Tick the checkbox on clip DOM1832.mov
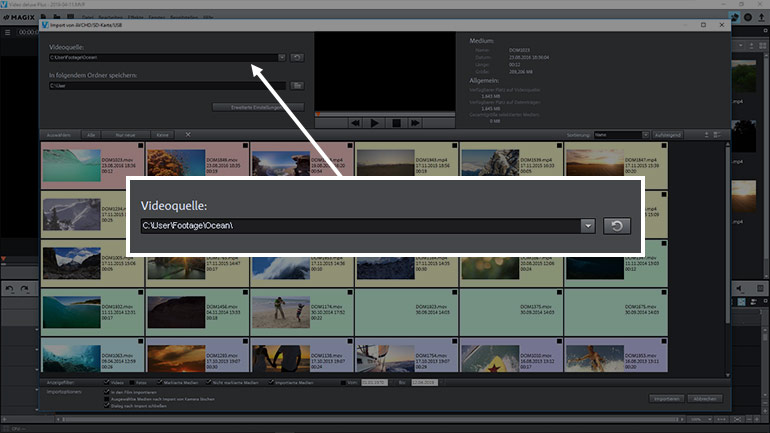 tap(140, 293)
